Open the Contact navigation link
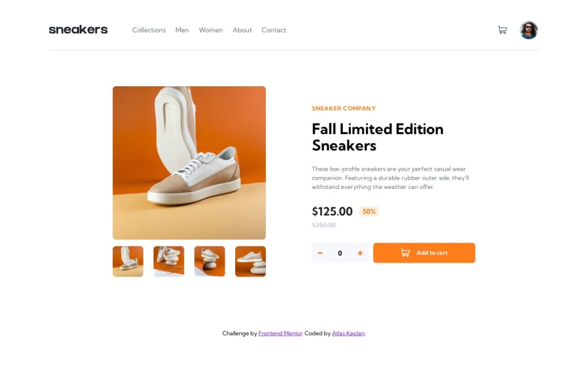 click(x=274, y=30)
